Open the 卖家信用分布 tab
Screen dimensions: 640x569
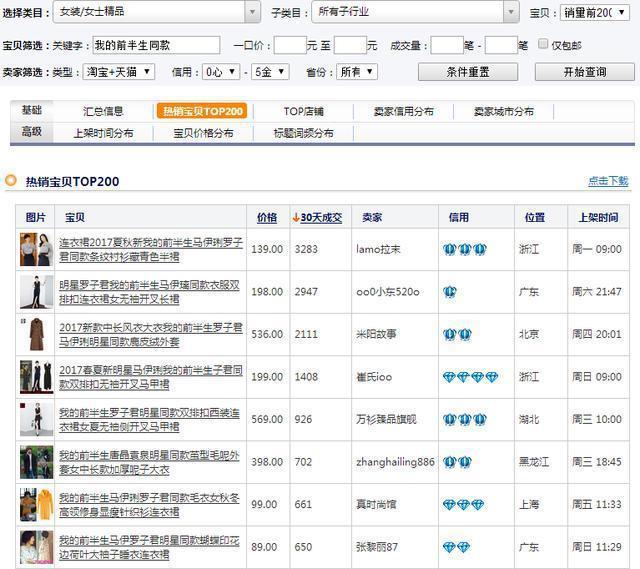click(x=403, y=111)
